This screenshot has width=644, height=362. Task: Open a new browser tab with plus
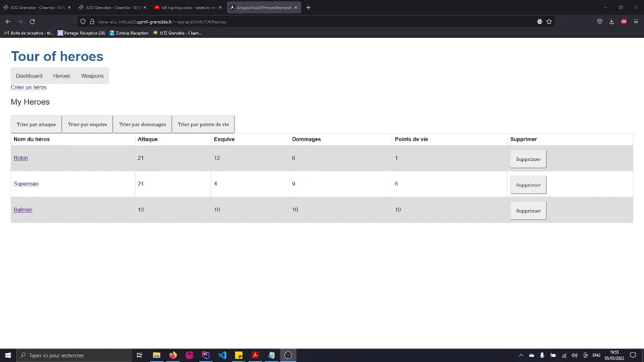[308, 8]
